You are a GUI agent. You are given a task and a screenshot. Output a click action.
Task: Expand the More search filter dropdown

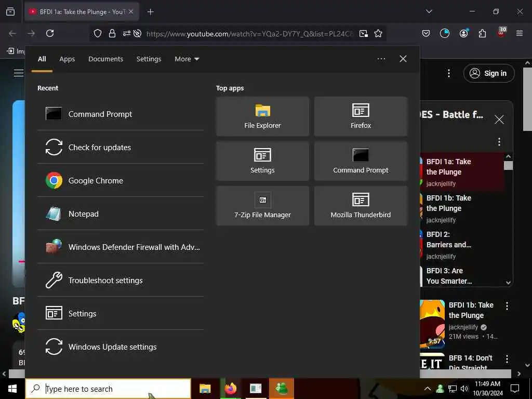pyautogui.click(x=187, y=59)
